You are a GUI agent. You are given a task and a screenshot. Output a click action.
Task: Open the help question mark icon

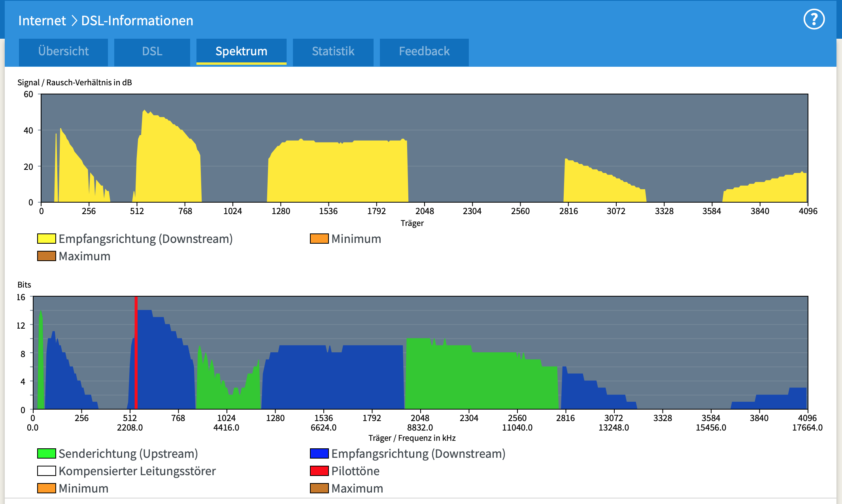tap(814, 19)
